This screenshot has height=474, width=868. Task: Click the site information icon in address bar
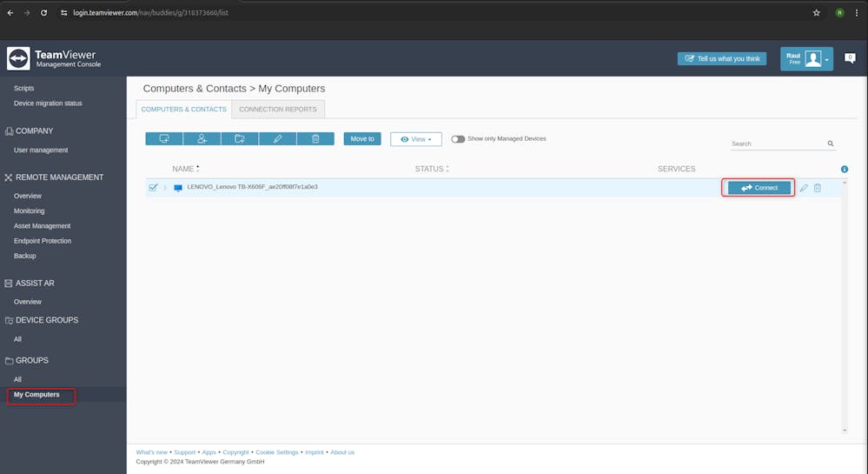64,13
